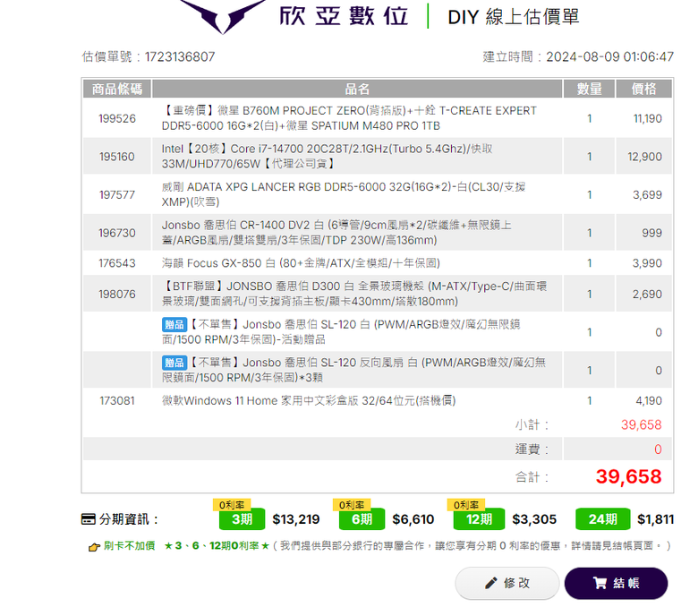
Task: Click the price 3,990
Action: tap(647, 263)
